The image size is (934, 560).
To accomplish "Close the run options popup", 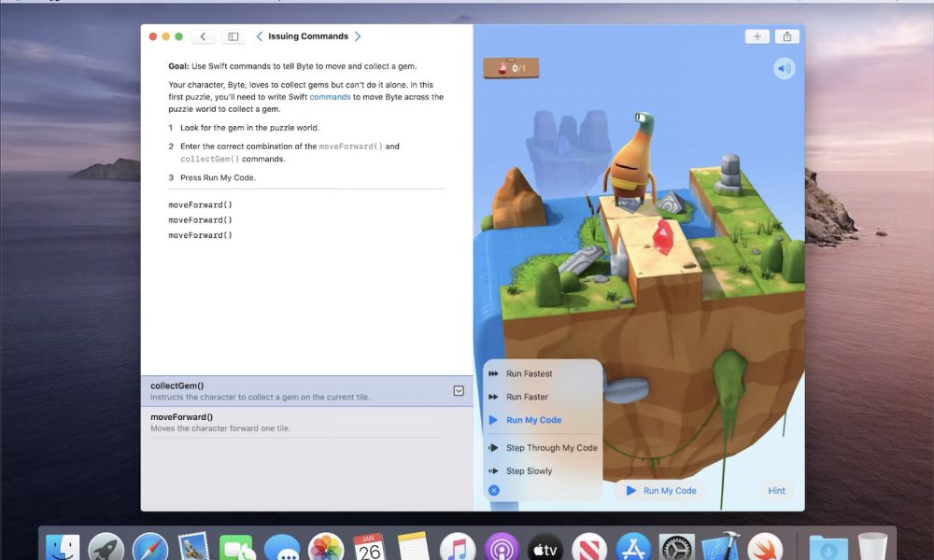I will click(494, 490).
